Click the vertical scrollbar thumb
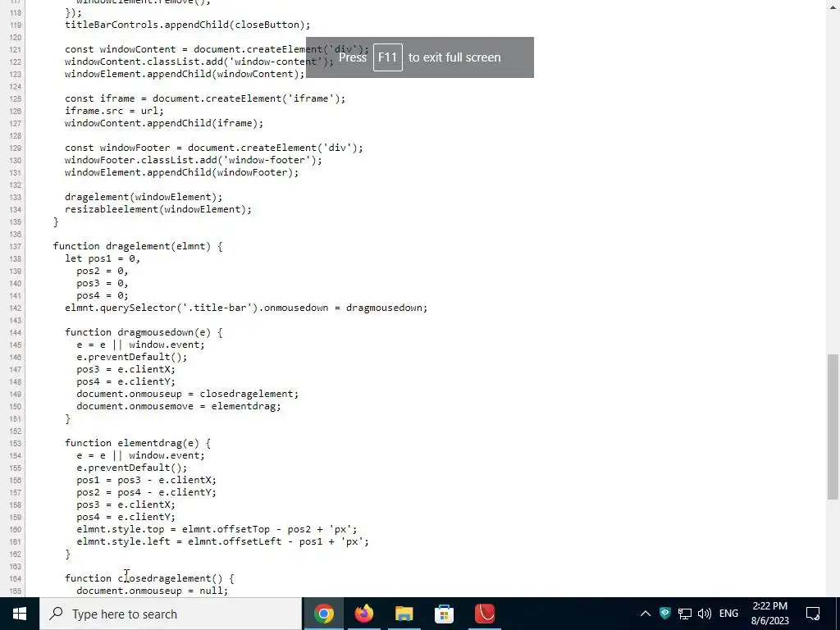The image size is (840, 630). (832, 427)
